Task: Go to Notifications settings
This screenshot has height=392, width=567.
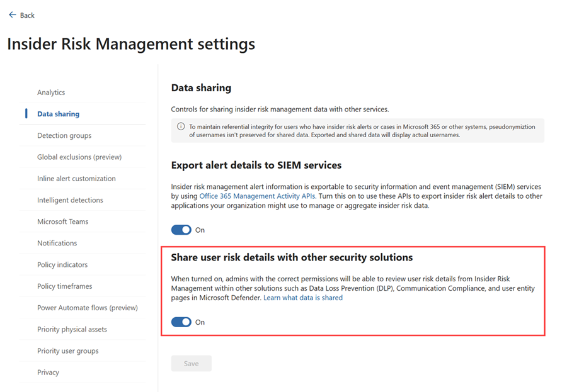Action: pos(57,243)
